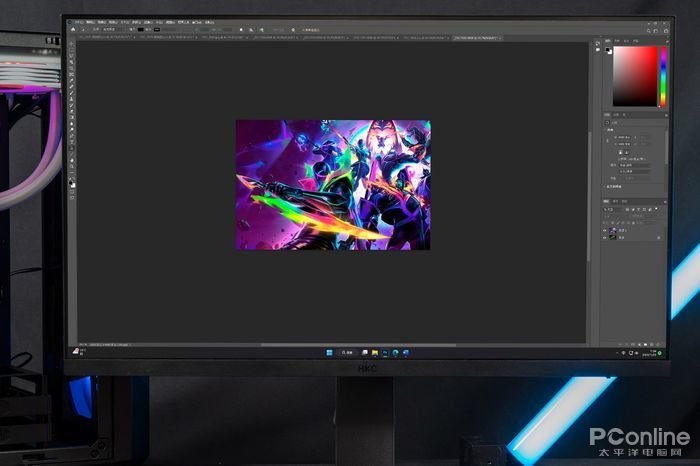Click the canvas width input field
The height and width of the screenshot is (466, 700).
click(622, 137)
